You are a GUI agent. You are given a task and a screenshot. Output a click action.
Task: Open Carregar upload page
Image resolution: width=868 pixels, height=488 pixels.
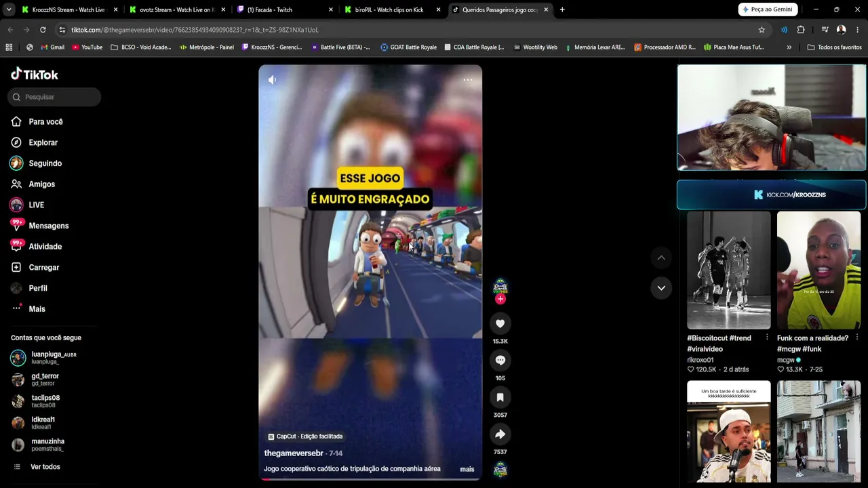(43, 268)
